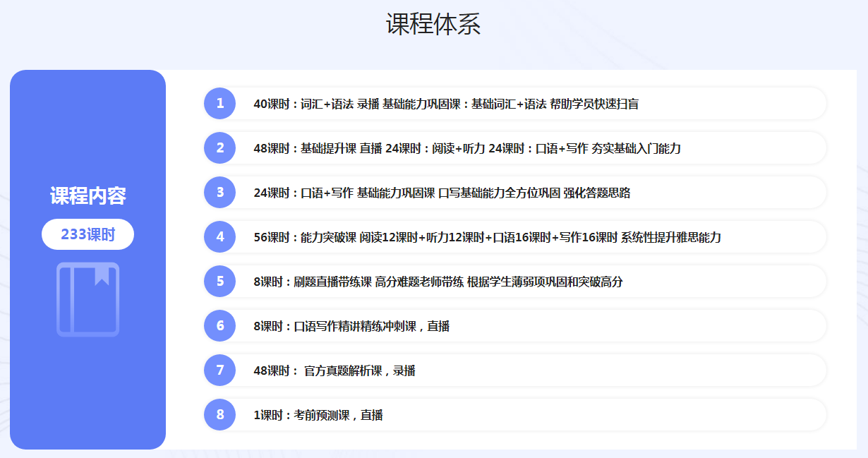The width and height of the screenshot is (868, 458).
Task: Select the number 3 circle badge
Action: (219, 193)
